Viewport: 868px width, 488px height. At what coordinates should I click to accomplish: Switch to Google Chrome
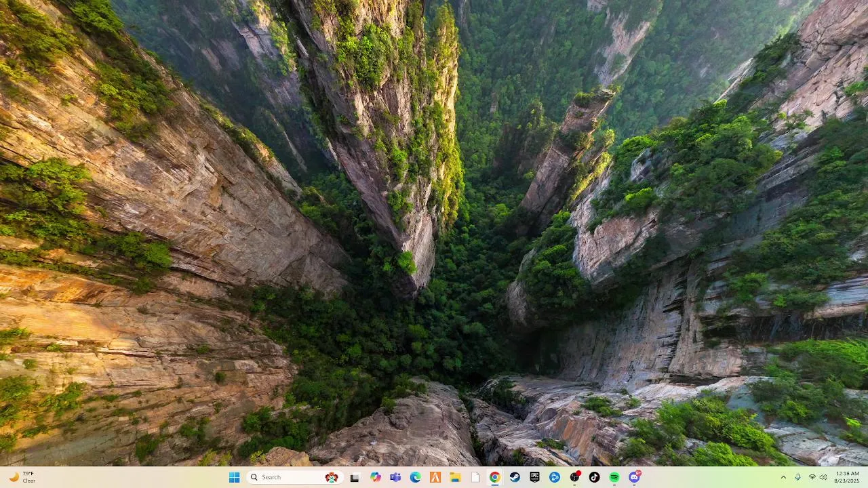coord(495,477)
